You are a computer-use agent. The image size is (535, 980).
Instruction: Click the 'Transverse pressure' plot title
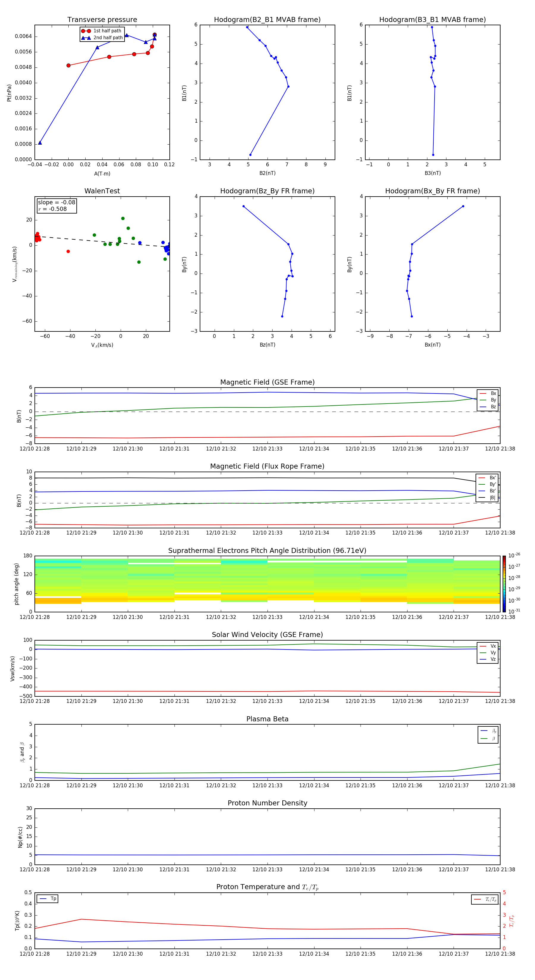coord(102,20)
